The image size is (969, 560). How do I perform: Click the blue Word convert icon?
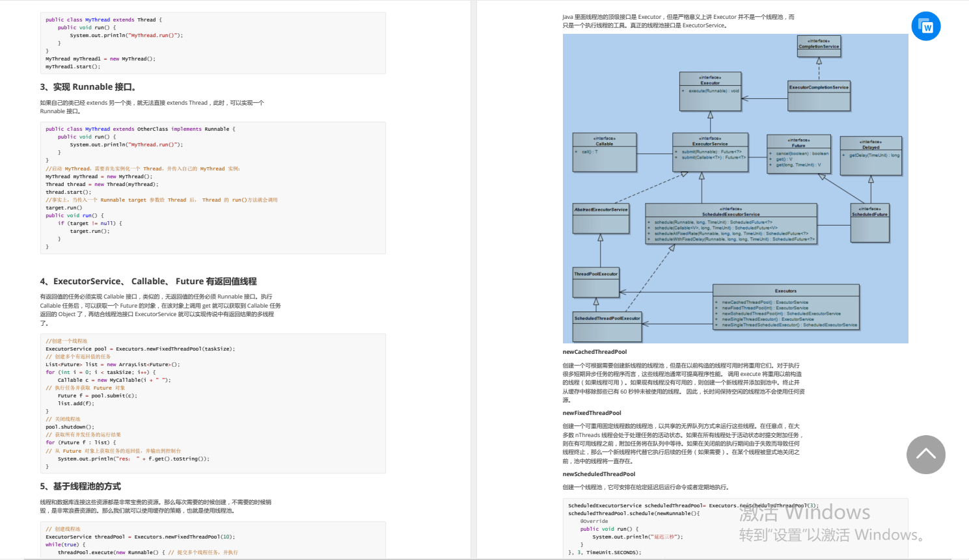(x=925, y=27)
